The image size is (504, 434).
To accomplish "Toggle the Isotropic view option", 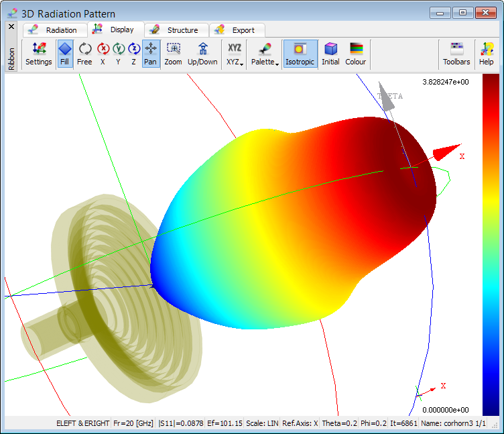I will (x=300, y=54).
